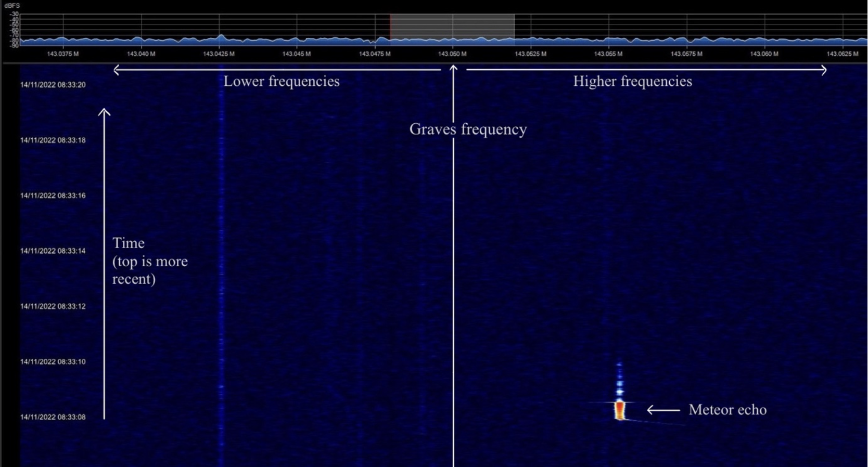Click the 08:33:08 timestamp marker
The image size is (868, 468).
53,417
